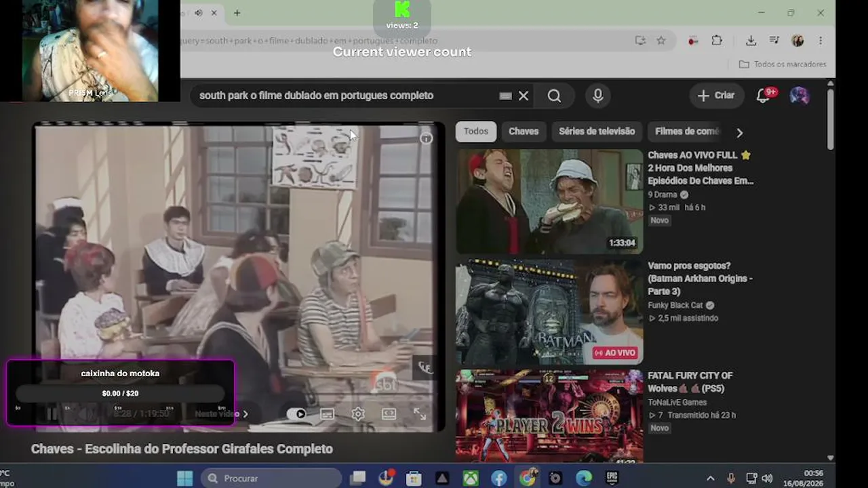The height and width of the screenshot is (488, 868).
Task: Open Epic Games Launcher from the taskbar
Action: 612,478
